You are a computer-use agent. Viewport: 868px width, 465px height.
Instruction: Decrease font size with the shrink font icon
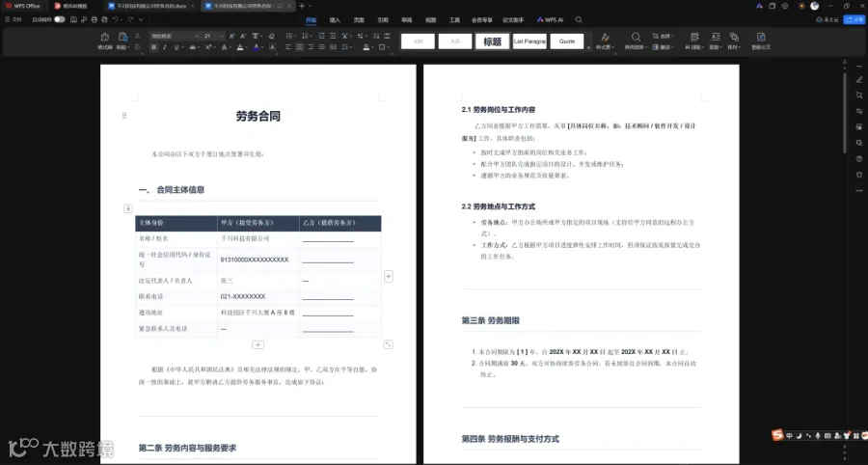(x=243, y=36)
